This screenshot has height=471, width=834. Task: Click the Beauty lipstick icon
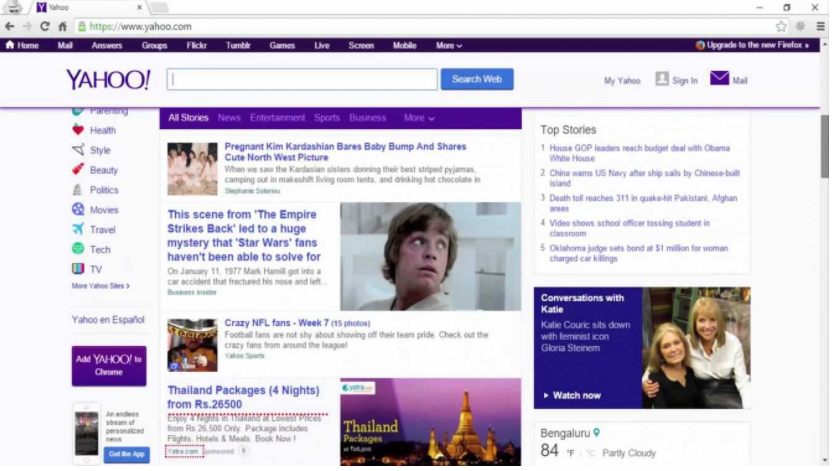(78, 170)
